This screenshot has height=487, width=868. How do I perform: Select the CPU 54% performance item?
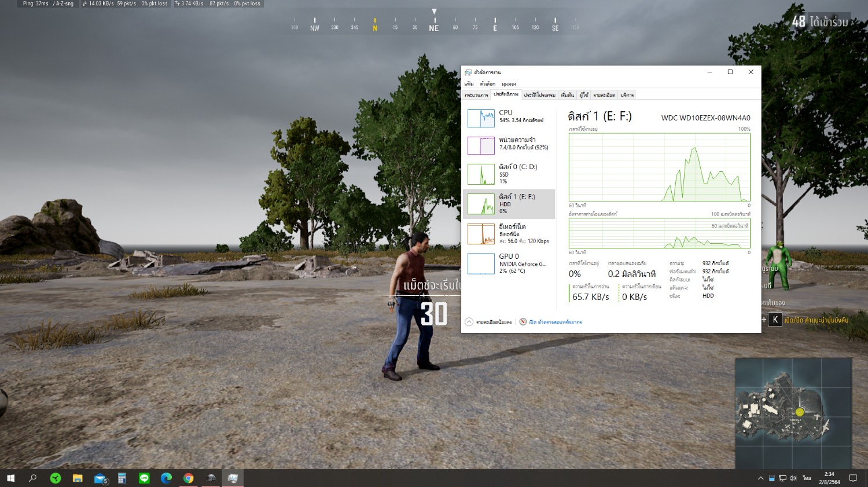509,118
